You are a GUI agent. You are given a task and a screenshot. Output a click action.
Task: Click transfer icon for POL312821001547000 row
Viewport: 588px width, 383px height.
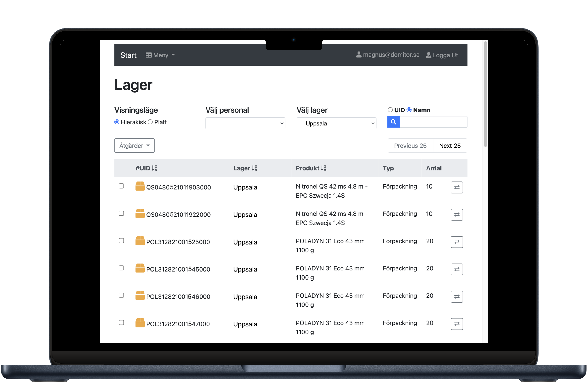coord(457,324)
